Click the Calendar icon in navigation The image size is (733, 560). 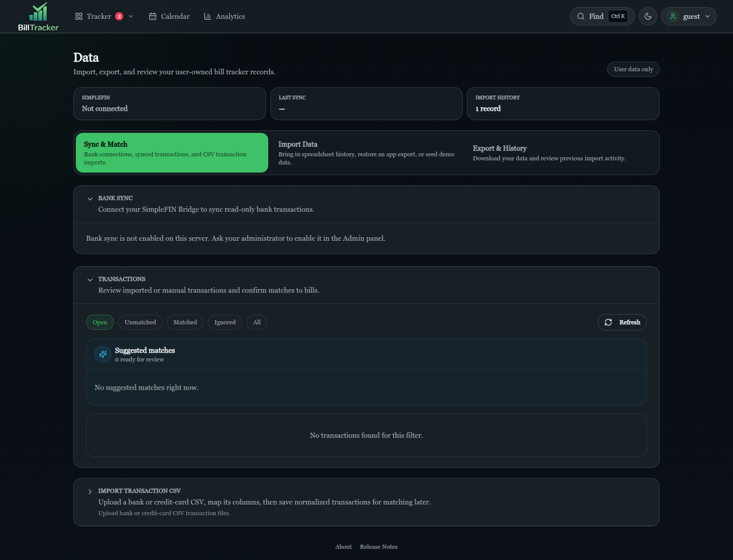(x=153, y=16)
